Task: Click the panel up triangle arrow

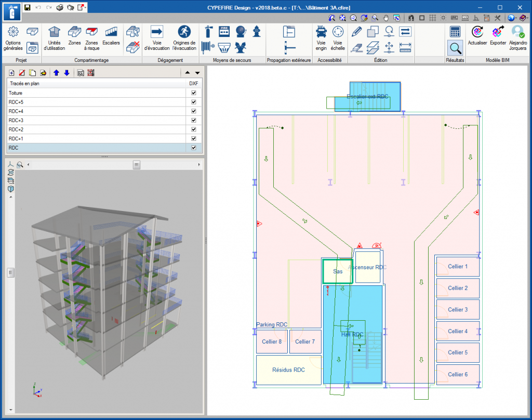Action: pos(188,73)
